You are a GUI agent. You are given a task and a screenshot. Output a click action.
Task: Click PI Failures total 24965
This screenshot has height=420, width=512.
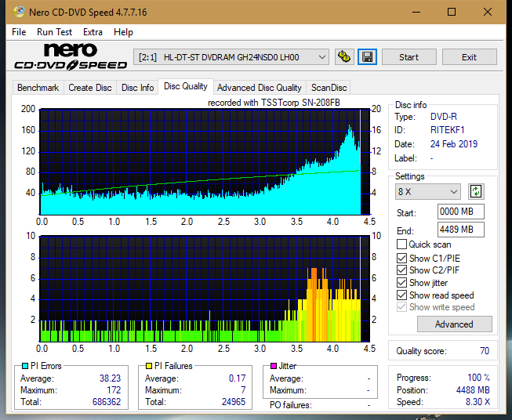[234, 401]
